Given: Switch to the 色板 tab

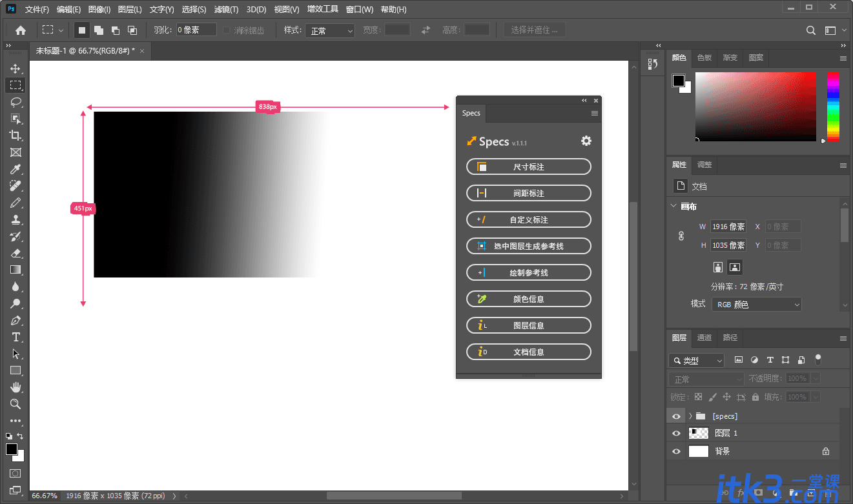Looking at the screenshot, I should coord(704,57).
